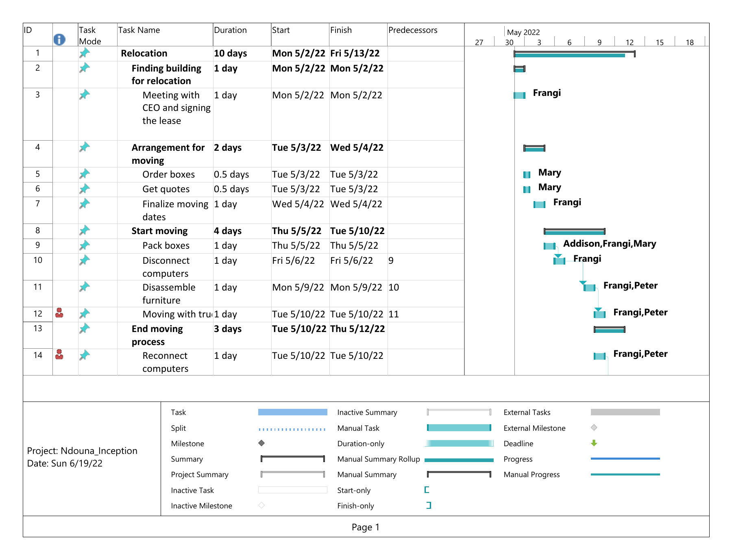Click the pin icon in Disassemble furniture row
732x560 pixels.
click(x=85, y=287)
